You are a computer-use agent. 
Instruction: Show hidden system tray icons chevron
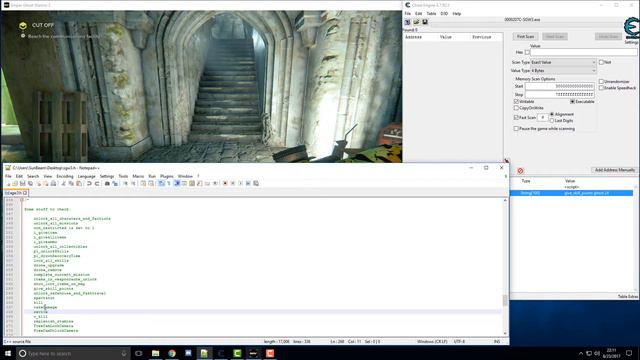[x=581, y=353]
